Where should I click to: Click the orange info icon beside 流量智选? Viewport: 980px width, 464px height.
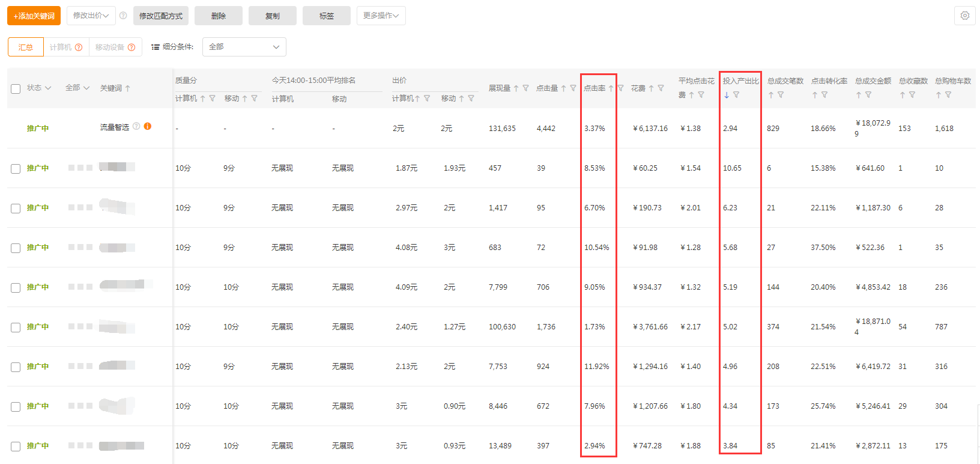click(148, 126)
